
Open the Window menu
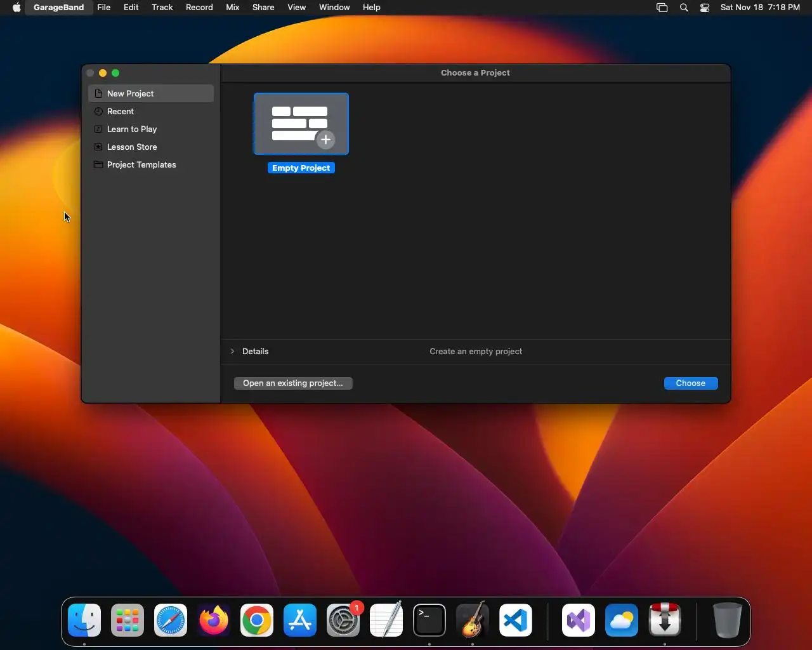tap(334, 8)
